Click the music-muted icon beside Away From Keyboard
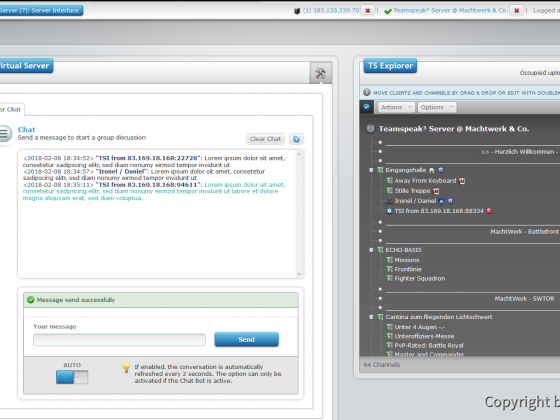The image size is (560, 420). coord(462,181)
